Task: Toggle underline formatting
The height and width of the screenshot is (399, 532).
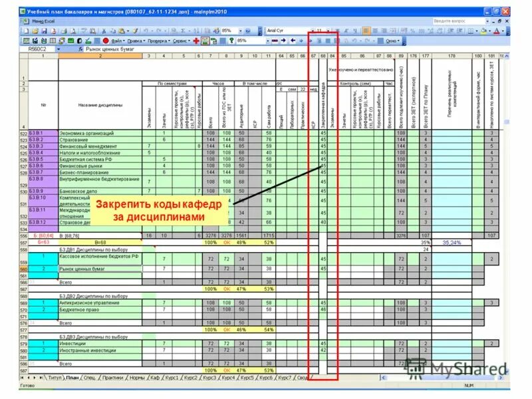Action: tap(355, 31)
